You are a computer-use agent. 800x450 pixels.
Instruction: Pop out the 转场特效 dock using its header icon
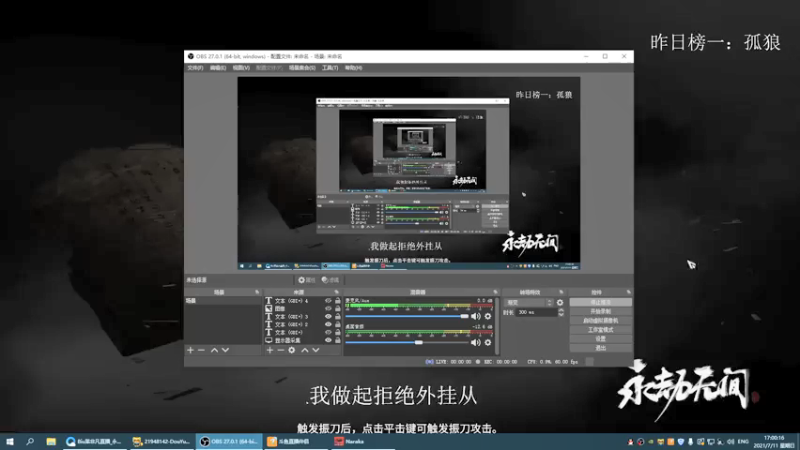point(561,292)
